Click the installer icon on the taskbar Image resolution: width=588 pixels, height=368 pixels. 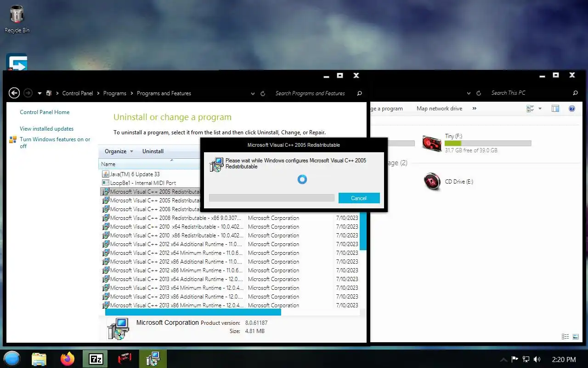(x=153, y=359)
